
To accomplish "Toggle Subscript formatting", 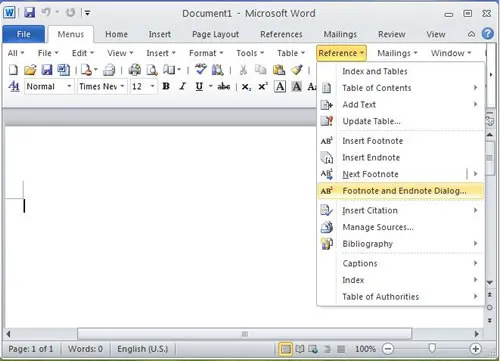I will 246,87.
